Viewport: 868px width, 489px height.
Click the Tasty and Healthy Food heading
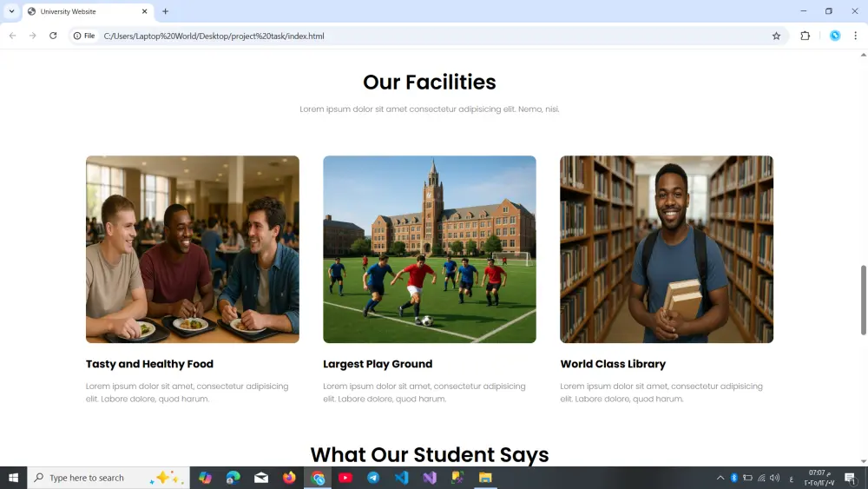[x=149, y=364]
